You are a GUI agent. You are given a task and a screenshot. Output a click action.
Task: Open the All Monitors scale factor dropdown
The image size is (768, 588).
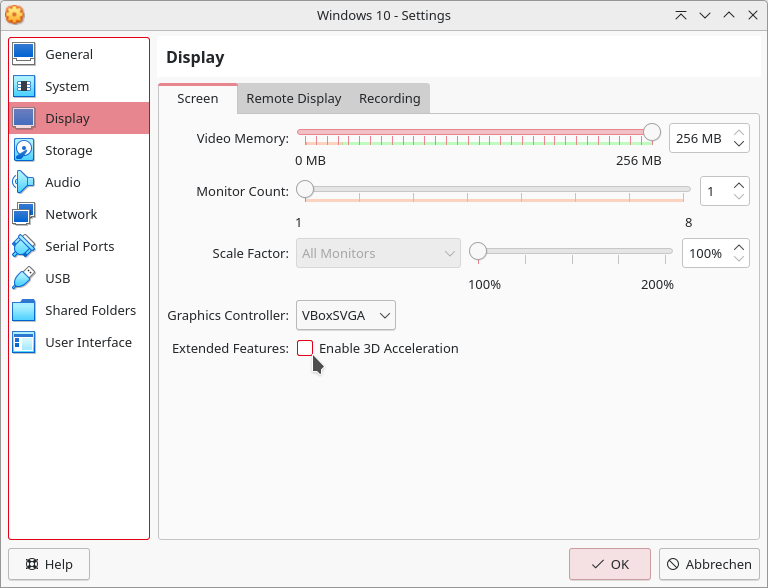(x=378, y=253)
